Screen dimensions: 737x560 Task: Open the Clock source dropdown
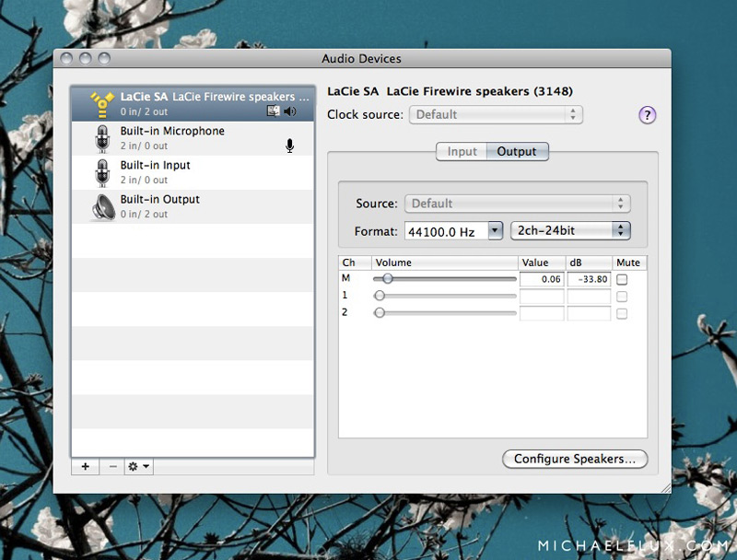pos(496,114)
